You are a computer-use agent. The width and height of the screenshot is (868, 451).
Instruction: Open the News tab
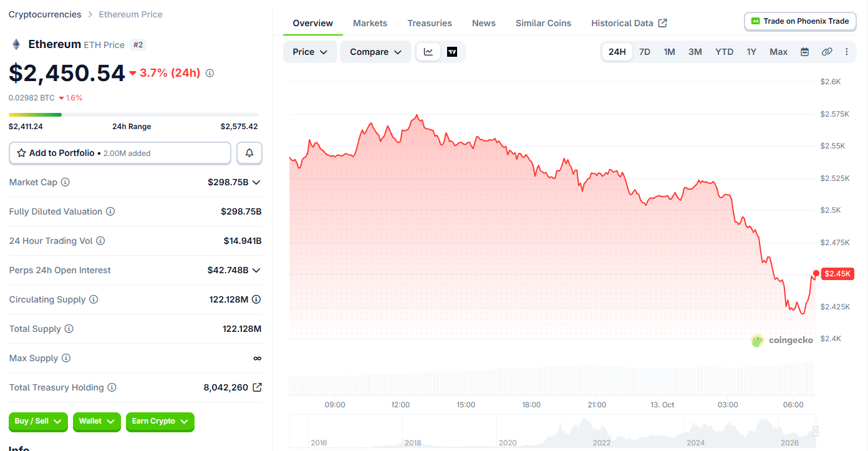(484, 23)
